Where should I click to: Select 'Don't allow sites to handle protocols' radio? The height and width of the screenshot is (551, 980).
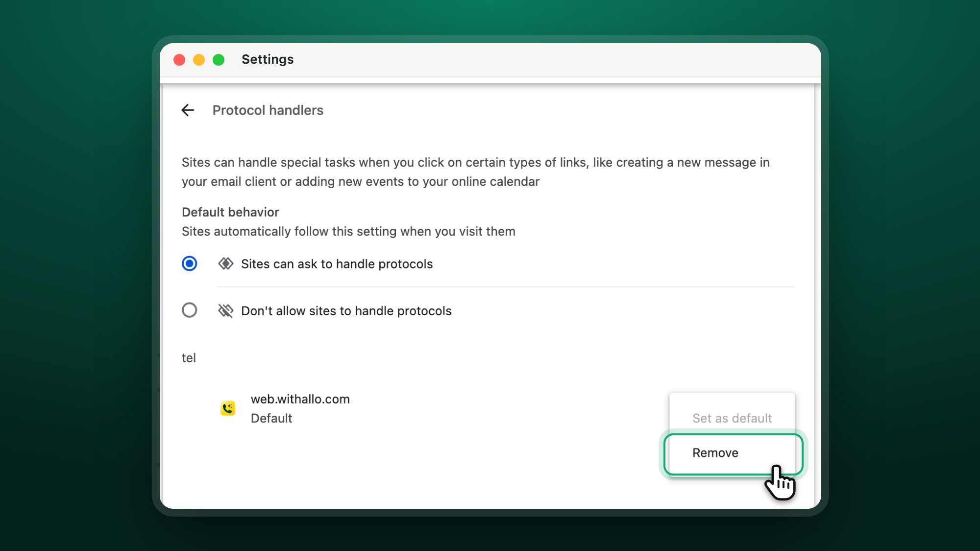click(x=190, y=310)
